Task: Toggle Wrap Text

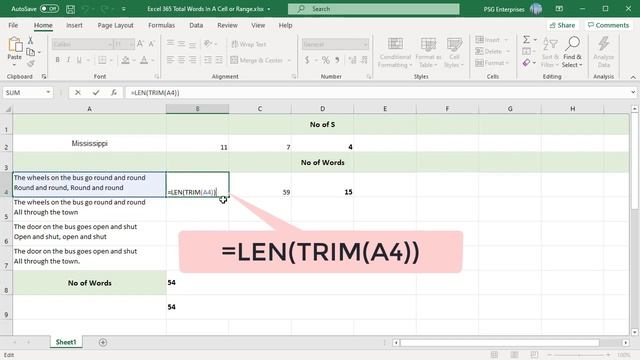Action: [x=249, y=44]
